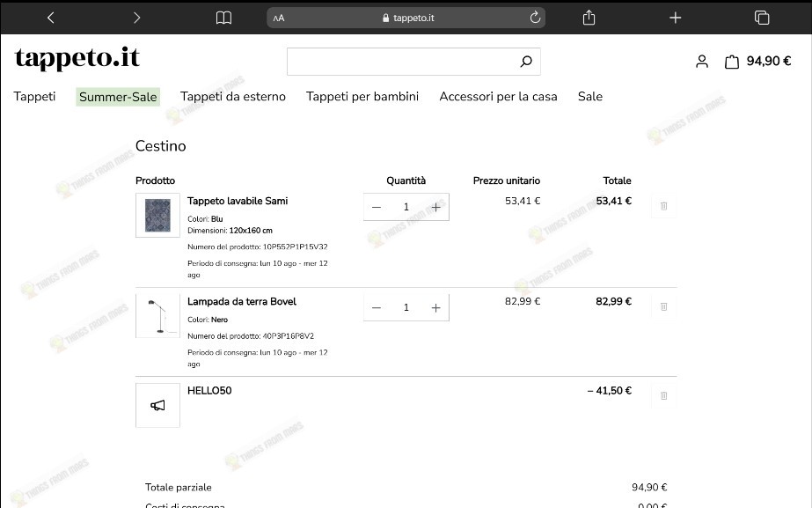Click the megaphone promo icon for HELLO50

(158, 405)
